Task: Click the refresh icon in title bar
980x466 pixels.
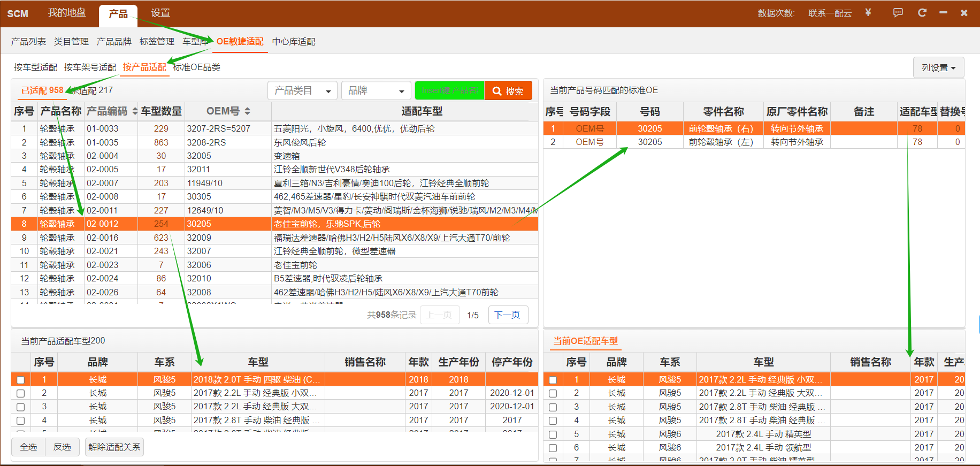Action: click(922, 13)
